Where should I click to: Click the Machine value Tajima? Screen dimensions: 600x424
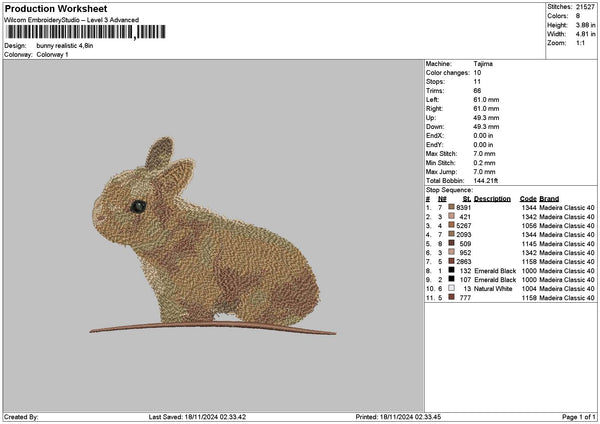pos(482,63)
